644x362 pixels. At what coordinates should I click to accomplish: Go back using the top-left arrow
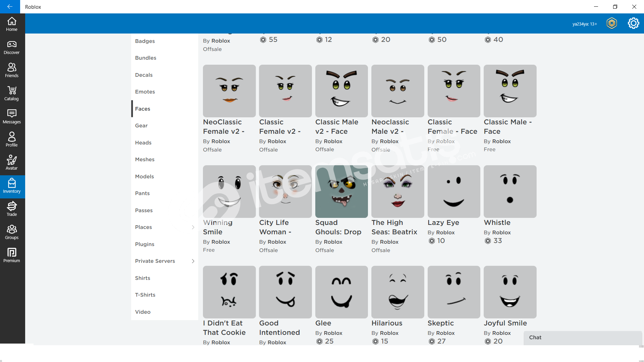click(x=10, y=7)
